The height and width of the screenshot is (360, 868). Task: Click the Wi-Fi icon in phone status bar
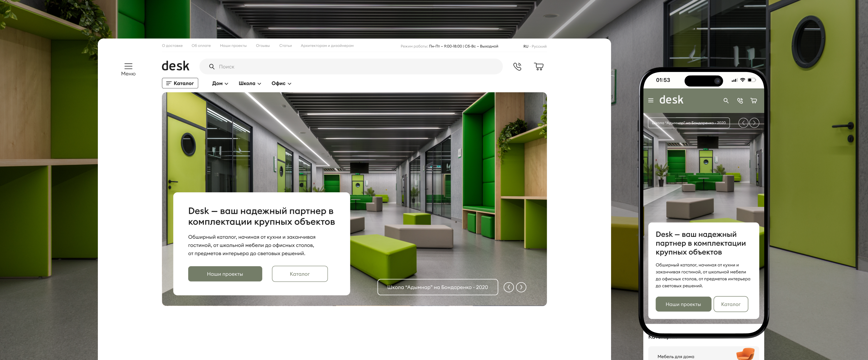(742, 80)
